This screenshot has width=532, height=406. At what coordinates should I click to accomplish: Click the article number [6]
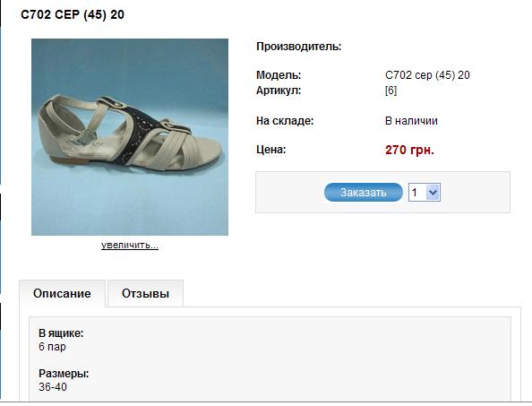pos(390,91)
